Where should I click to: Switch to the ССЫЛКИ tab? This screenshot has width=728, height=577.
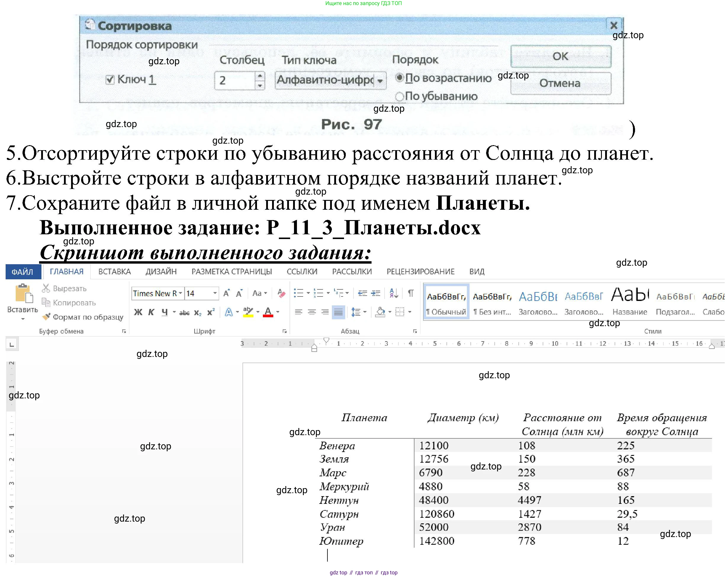pos(303,272)
